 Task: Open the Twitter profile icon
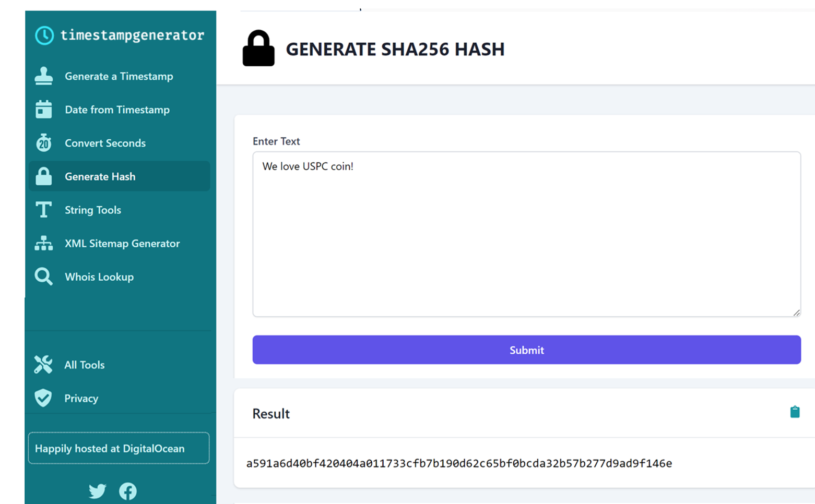pyautogui.click(x=98, y=491)
